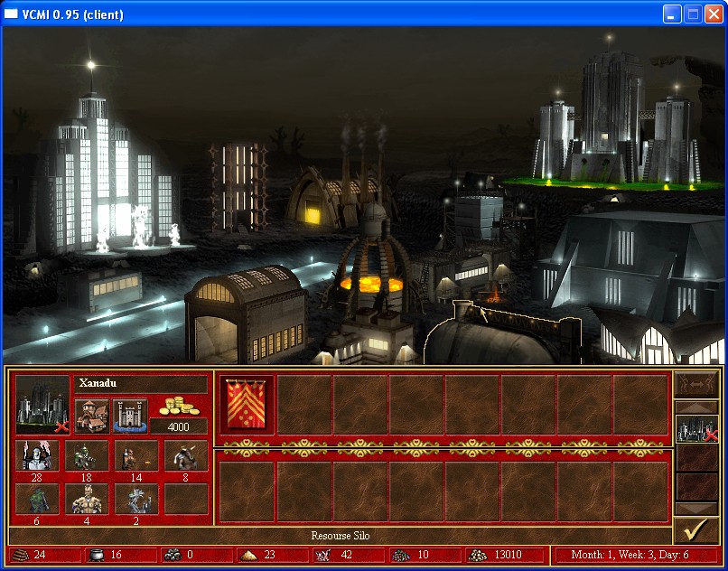Pick the creature portrait with 8 available
The height and width of the screenshot is (571, 728).
point(186,455)
